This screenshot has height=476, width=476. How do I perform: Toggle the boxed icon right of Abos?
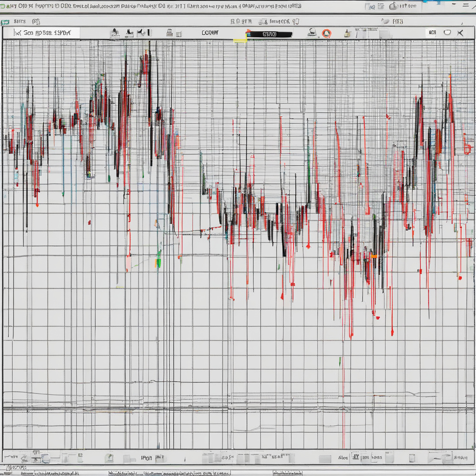tap(355, 457)
